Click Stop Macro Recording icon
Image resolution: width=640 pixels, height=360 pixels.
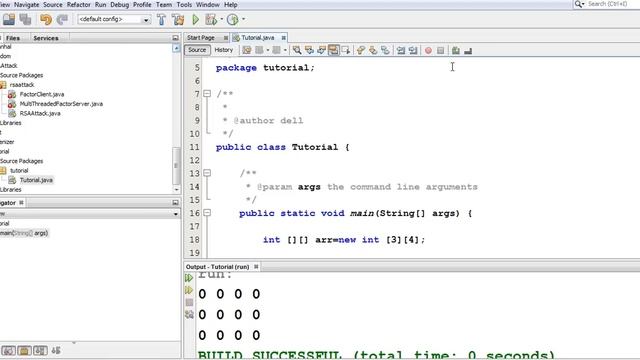click(x=440, y=50)
